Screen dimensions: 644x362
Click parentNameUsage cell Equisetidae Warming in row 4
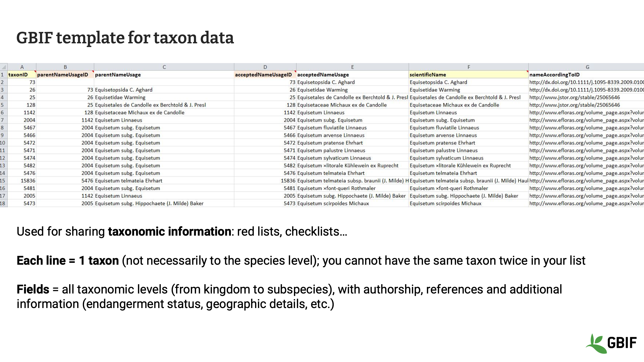tap(164, 97)
